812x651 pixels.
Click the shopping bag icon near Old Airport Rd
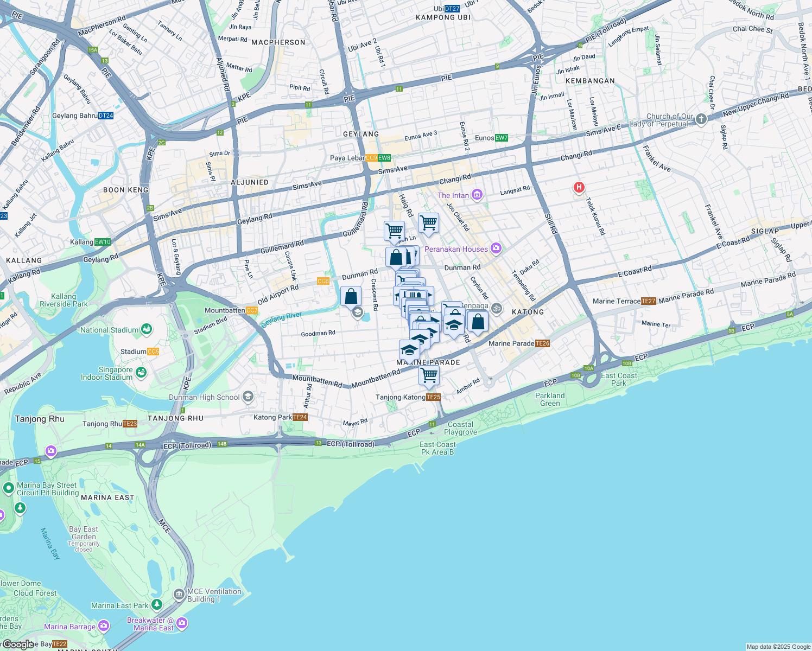pos(350,296)
